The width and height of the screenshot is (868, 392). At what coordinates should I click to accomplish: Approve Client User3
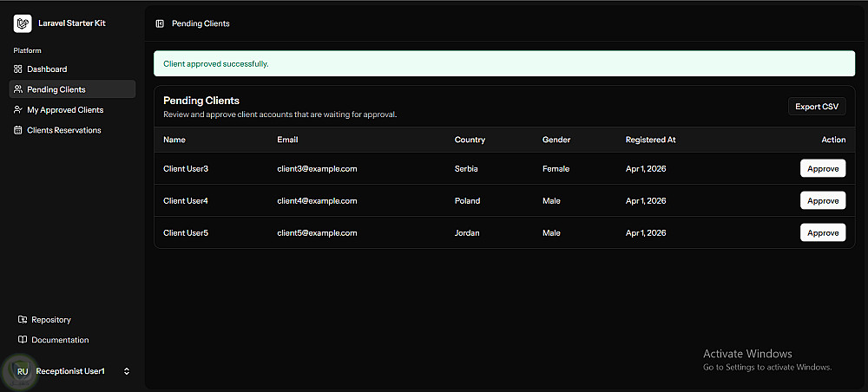(x=823, y=168)
